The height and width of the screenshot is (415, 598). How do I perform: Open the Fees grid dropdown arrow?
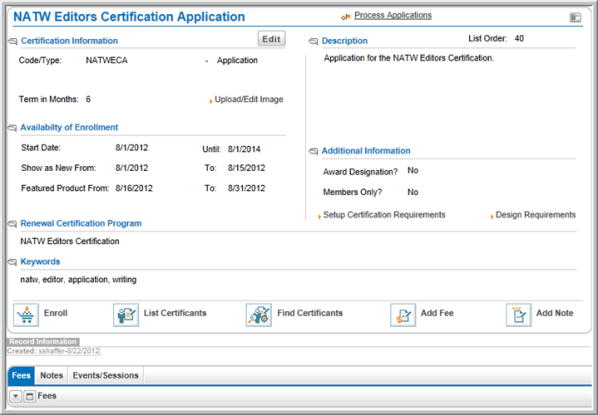tap(15, 396)
